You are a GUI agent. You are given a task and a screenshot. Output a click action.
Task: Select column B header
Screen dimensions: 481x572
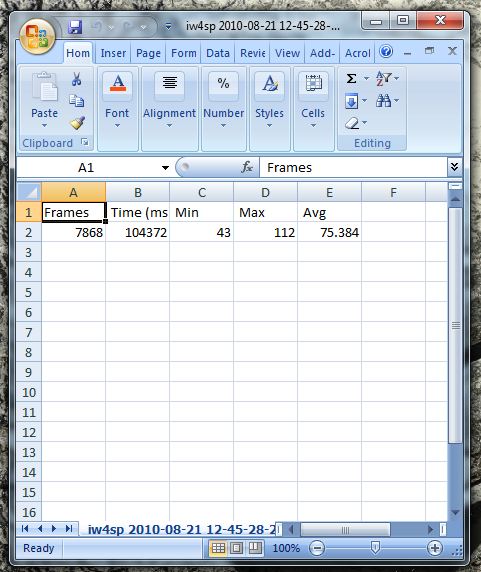point(138,192)
